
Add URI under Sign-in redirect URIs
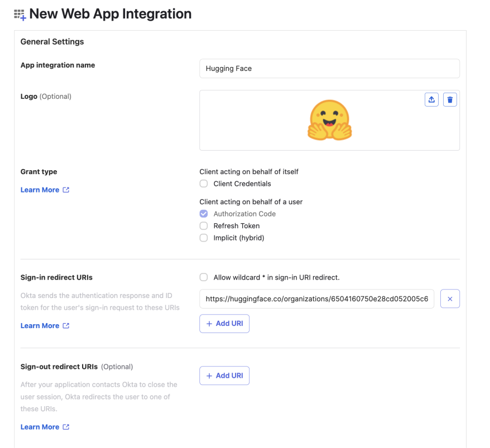(x=224, y=324)
